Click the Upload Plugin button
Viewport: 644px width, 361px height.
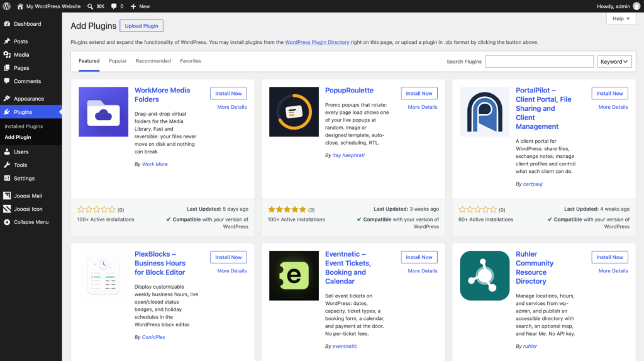point(142,26)
